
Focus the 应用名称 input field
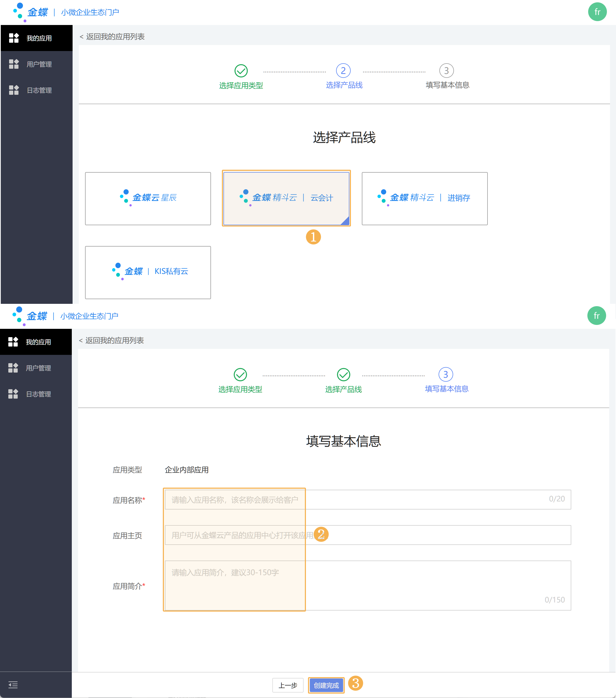[x=367, y=500]
